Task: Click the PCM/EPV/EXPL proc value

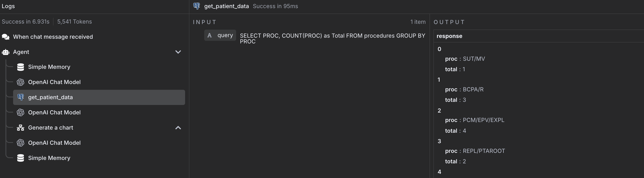Action: coord(484,120)
